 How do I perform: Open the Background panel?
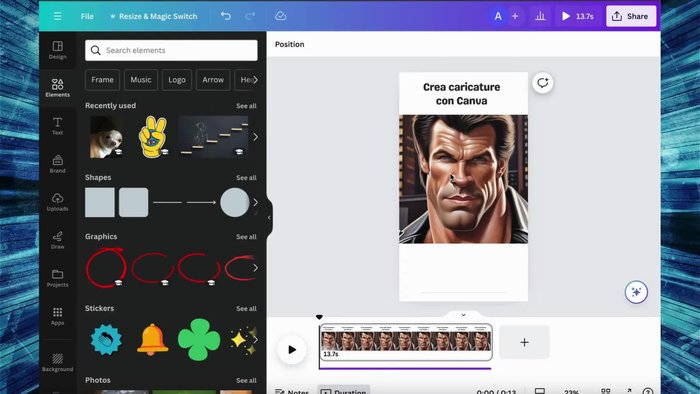tap(58, 362)
